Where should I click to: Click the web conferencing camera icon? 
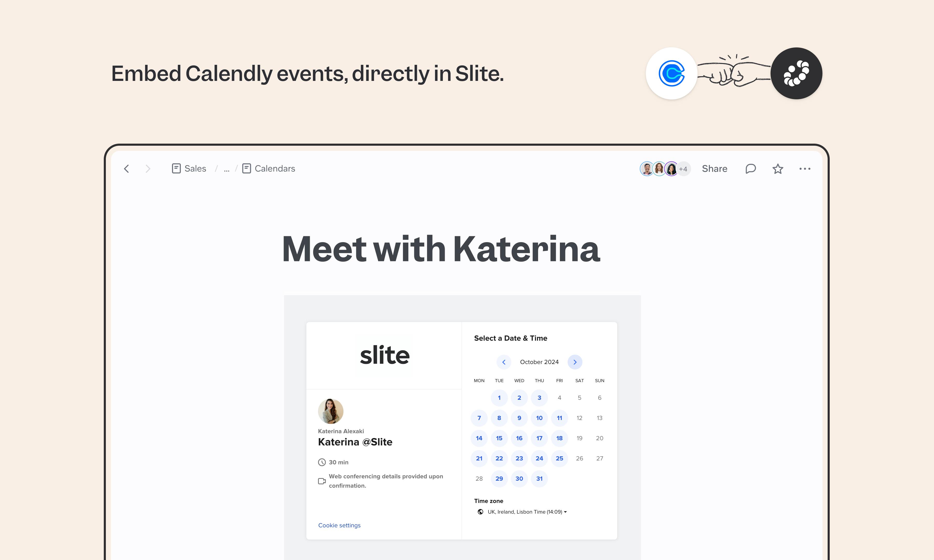point(322,481)
